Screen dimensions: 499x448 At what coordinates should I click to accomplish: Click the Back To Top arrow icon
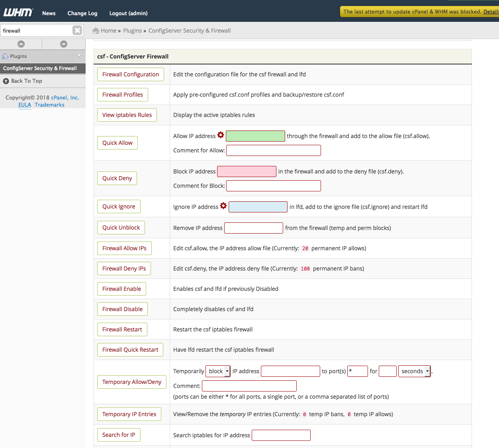pos(6,81)
